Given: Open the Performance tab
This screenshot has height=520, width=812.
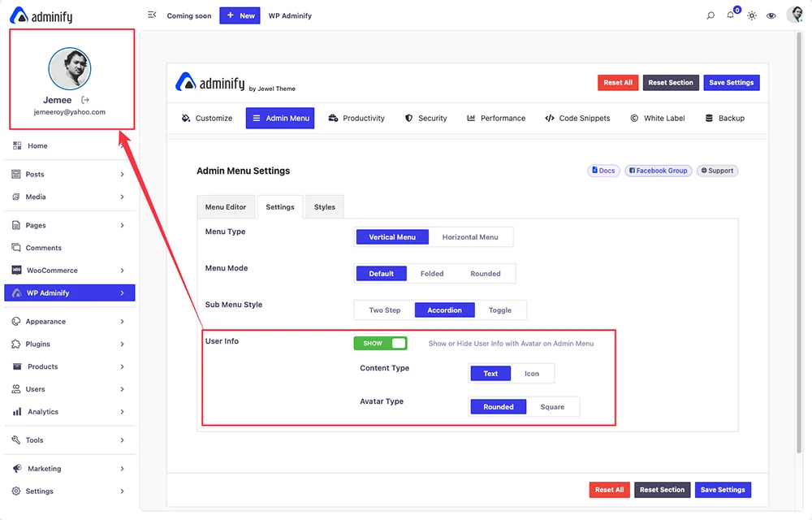Looking at the screenshot, I should pyautogui.click(x=496, y=118).
